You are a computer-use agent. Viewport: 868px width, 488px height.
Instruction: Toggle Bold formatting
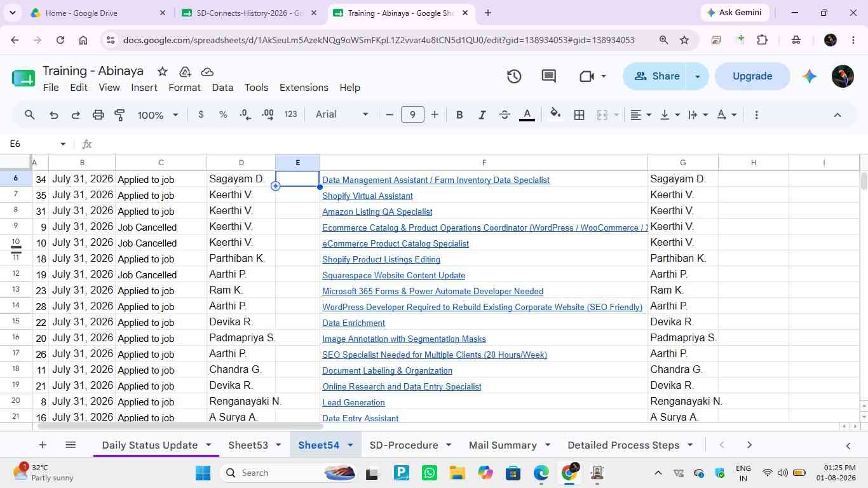459,115
